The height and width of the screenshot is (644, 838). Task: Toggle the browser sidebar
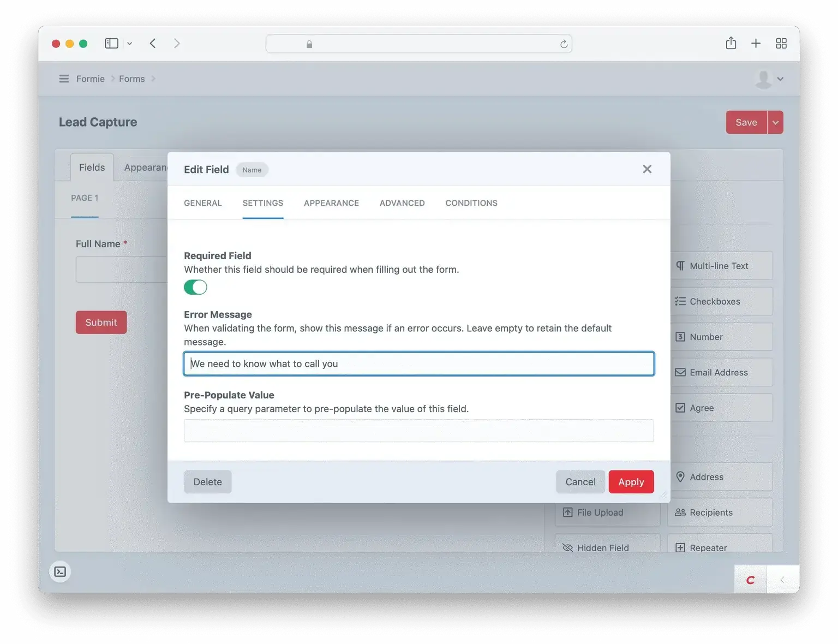(x=111, y=43)
